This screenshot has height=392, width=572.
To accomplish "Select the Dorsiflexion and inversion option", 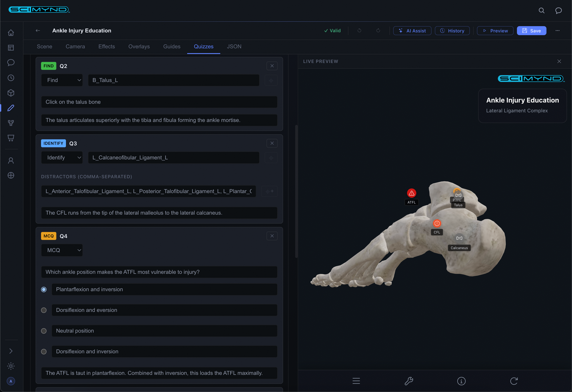I will (44, 351).
